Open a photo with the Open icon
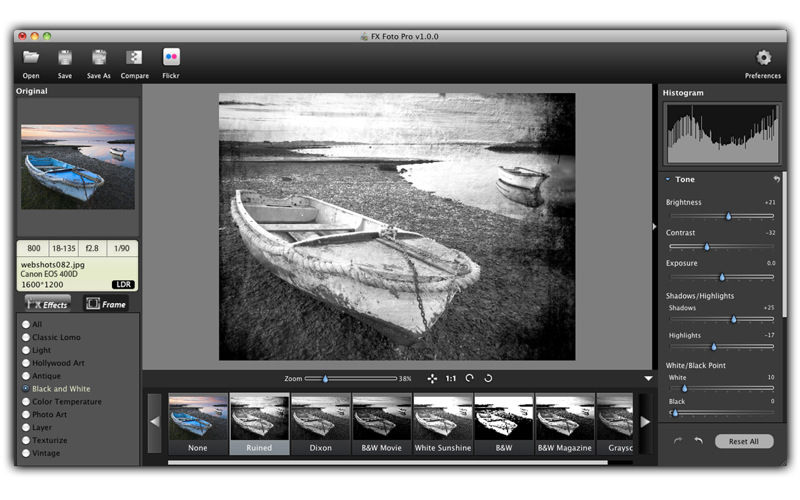Viewport: 800px width, 500px height. [x=31, y=57]
